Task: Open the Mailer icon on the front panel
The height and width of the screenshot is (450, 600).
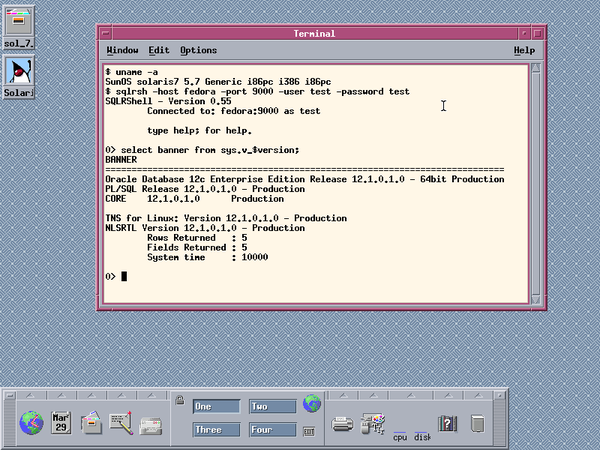Action: [152, 422]
